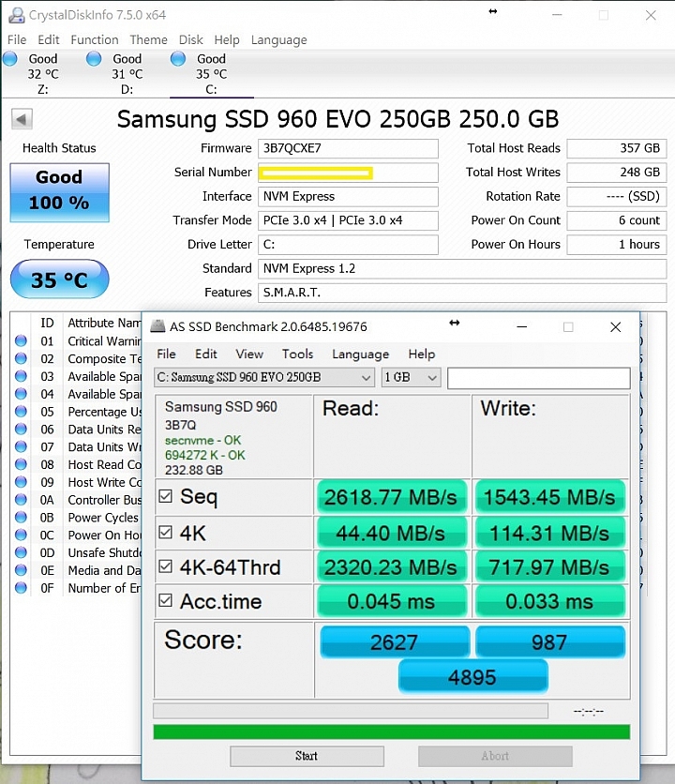Click the status dot for attribute 04 Available Spare Threshold

coord(21,394)
